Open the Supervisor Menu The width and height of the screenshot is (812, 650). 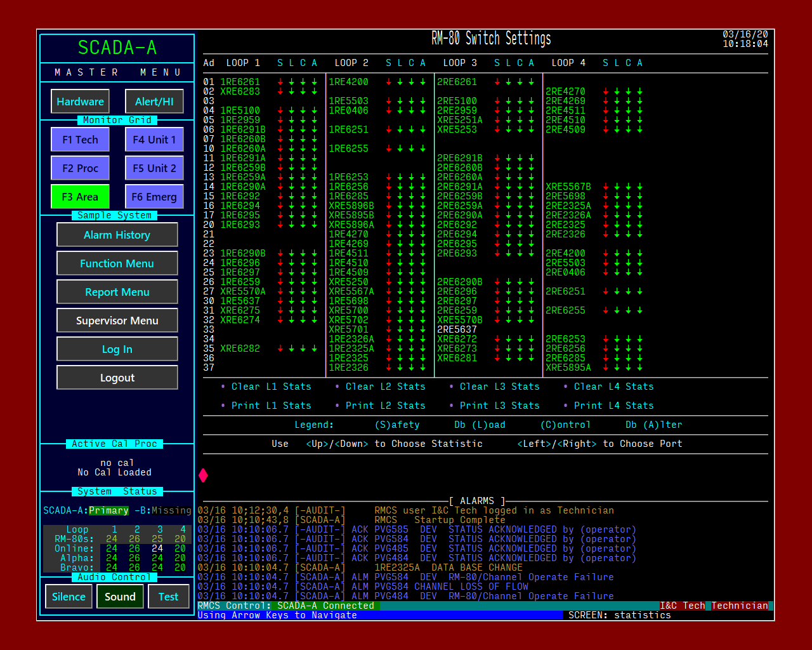[117, 321]
